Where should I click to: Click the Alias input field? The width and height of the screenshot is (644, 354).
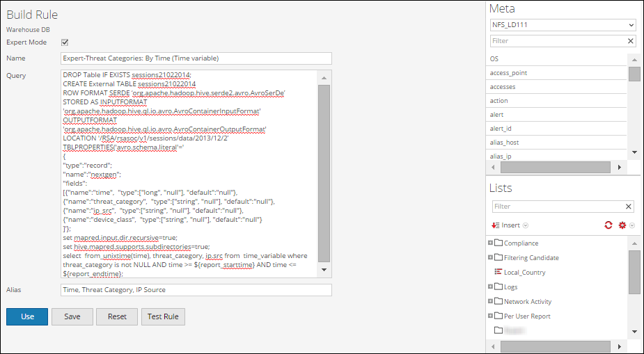pos(196,289)
